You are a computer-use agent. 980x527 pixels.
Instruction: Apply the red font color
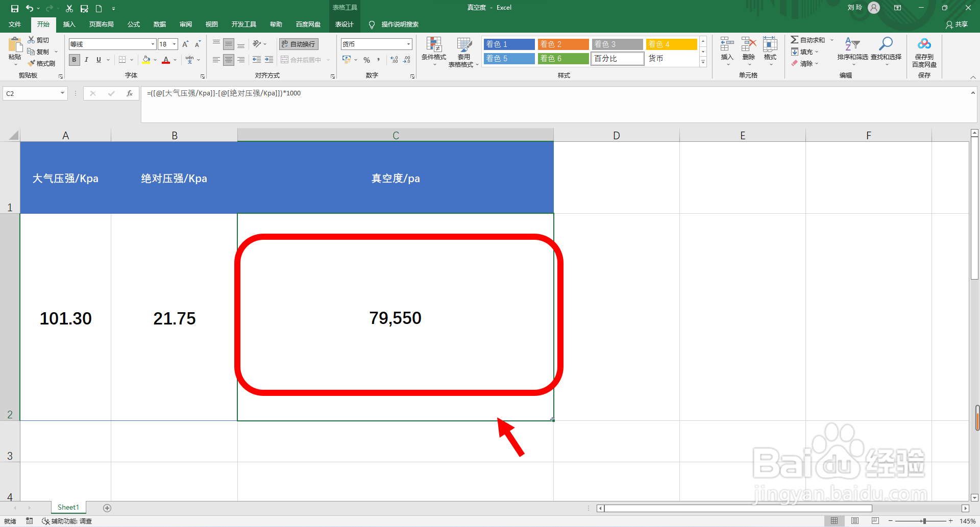(x=166, y=60)
